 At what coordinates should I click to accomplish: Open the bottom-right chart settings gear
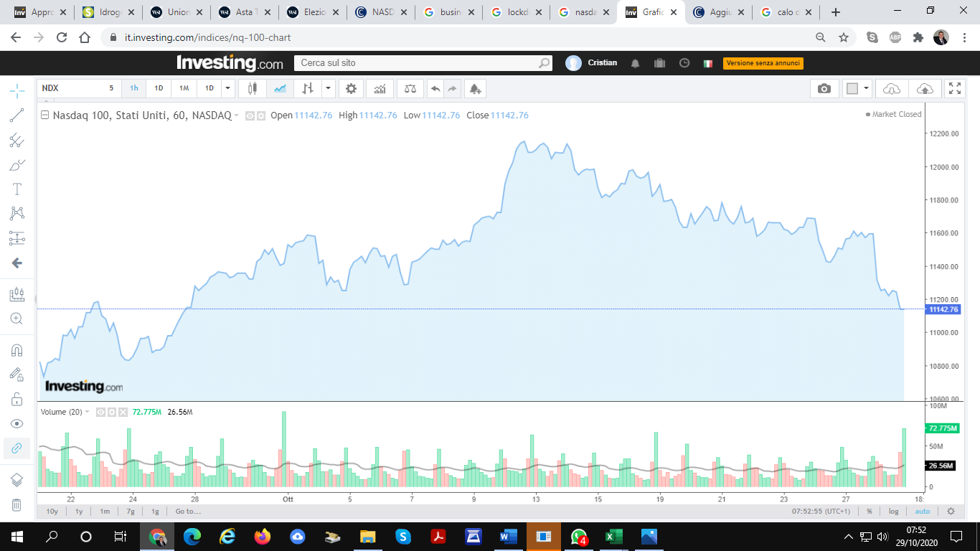(x=951, y=512)
